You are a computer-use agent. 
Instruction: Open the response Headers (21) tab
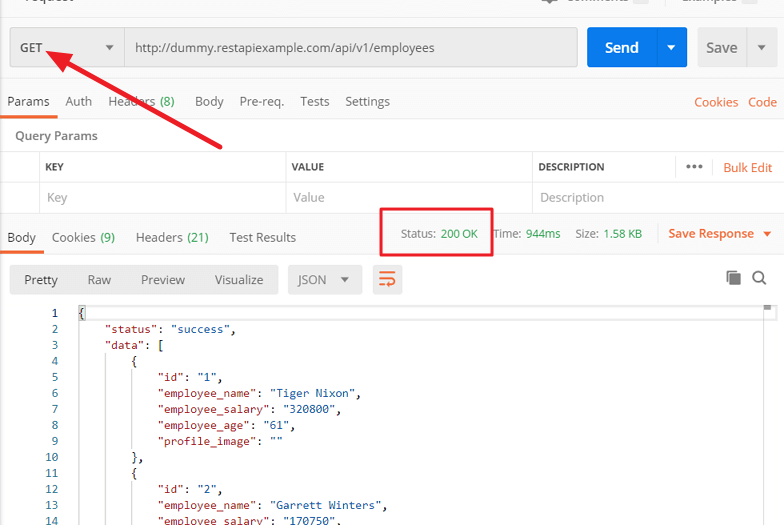tap(172, 238)
